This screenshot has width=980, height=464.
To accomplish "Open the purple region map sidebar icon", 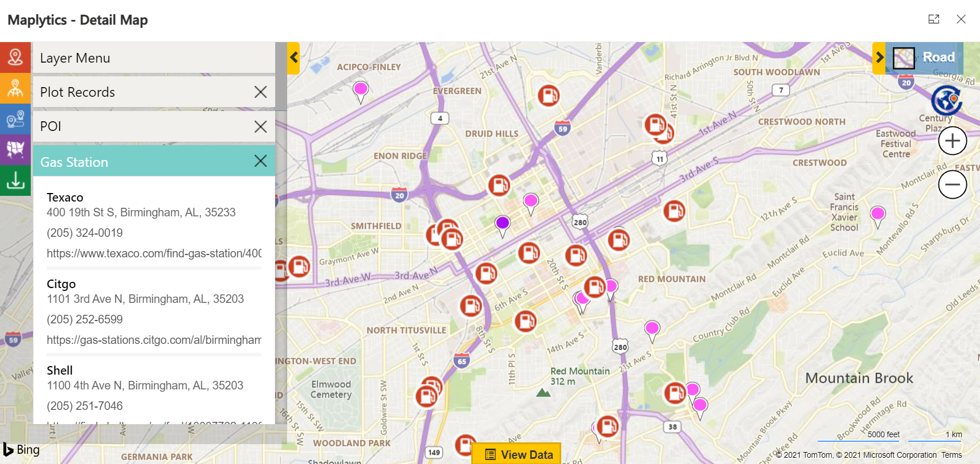I will click(15, 150).
